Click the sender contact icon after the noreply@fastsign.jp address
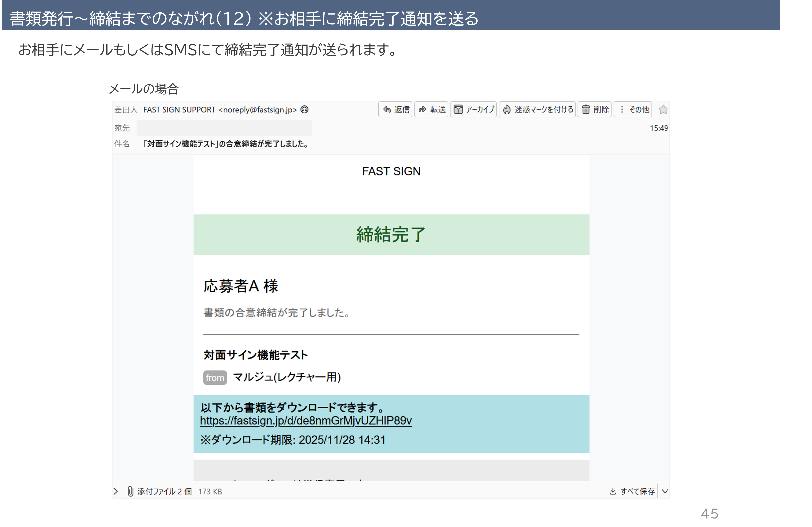The width and height of the screenshot is (812, 527). pyautogui.click(x=305, y=109)
